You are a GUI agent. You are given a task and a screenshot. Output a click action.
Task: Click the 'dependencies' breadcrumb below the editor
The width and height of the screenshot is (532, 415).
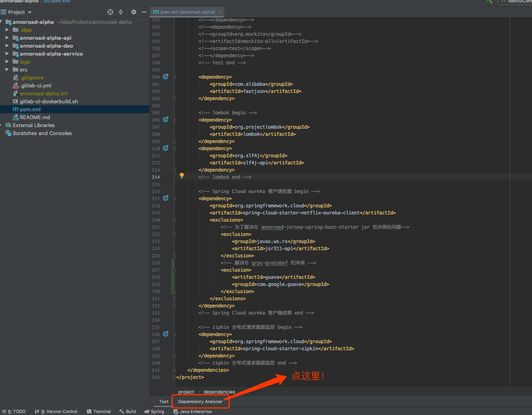219,392
